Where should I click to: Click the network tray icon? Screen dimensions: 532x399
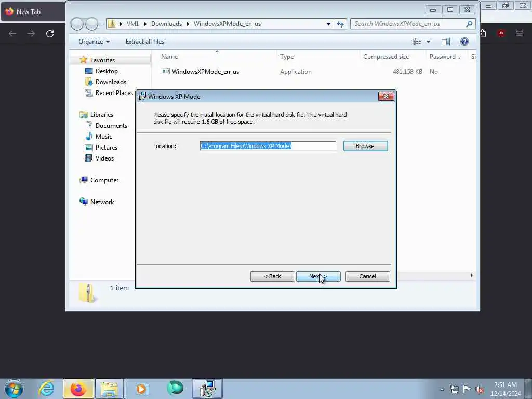pyautogui.click(x=454, y=389)
